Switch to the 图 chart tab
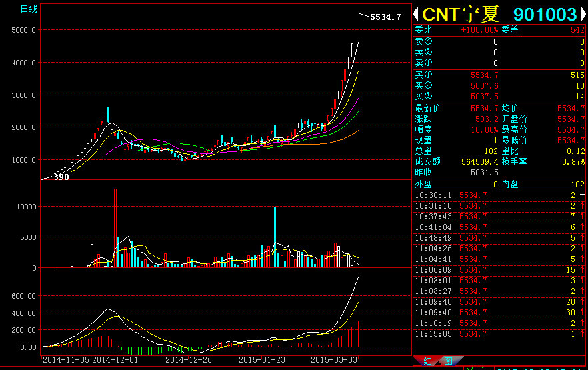The height and width of the screenshot is (370, 588). click(x=448, y=361)
